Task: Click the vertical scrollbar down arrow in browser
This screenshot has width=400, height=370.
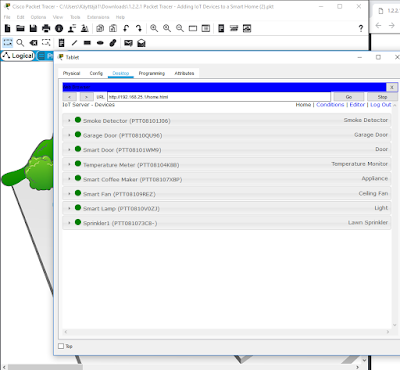Action: pyautogui.click(x=395, y=325)
